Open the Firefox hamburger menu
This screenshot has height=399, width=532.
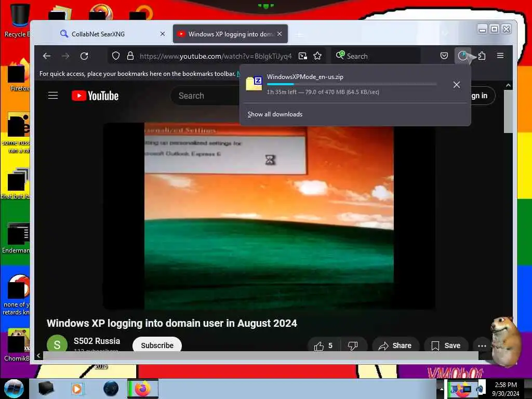click(500, 56)
